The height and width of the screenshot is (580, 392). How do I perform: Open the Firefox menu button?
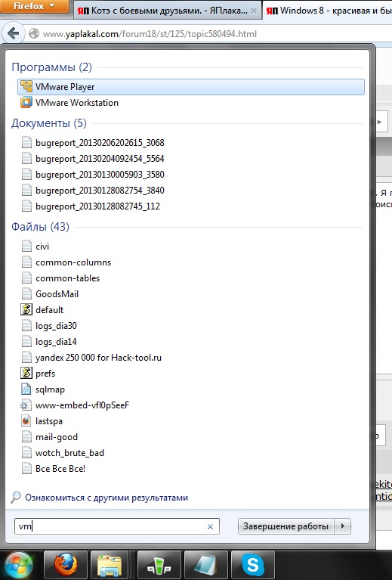pyautogui.click(x=34, y=6)
